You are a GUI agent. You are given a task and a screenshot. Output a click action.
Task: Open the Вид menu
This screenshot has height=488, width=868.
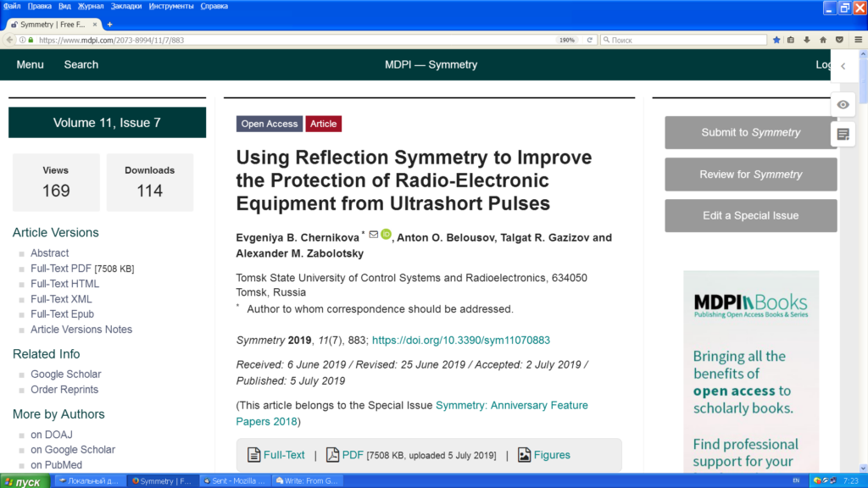point(64,6)
